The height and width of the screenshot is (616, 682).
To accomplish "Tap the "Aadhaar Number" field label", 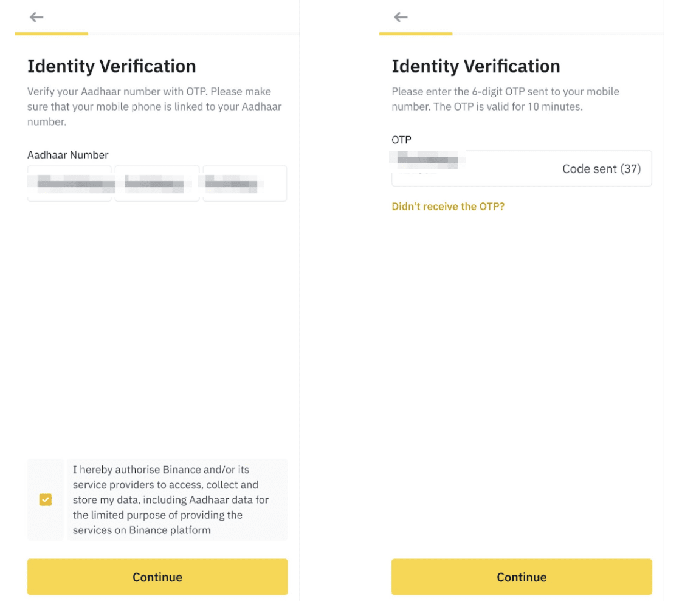I will pyautogui.click(x=68, y=155).
